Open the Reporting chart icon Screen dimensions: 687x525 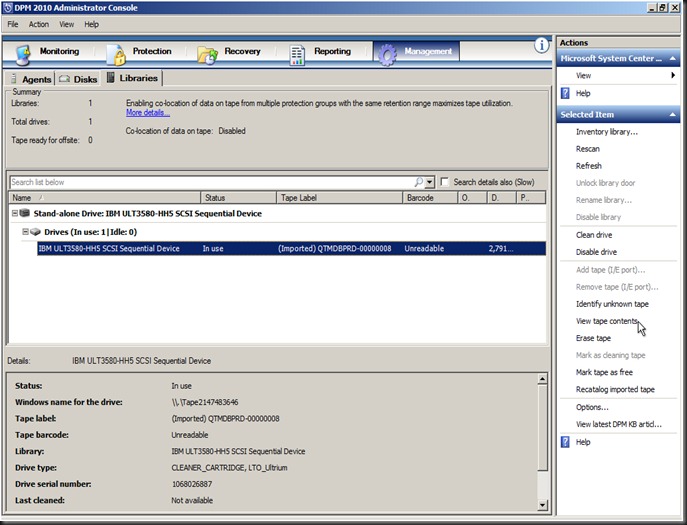coord(298,53)
